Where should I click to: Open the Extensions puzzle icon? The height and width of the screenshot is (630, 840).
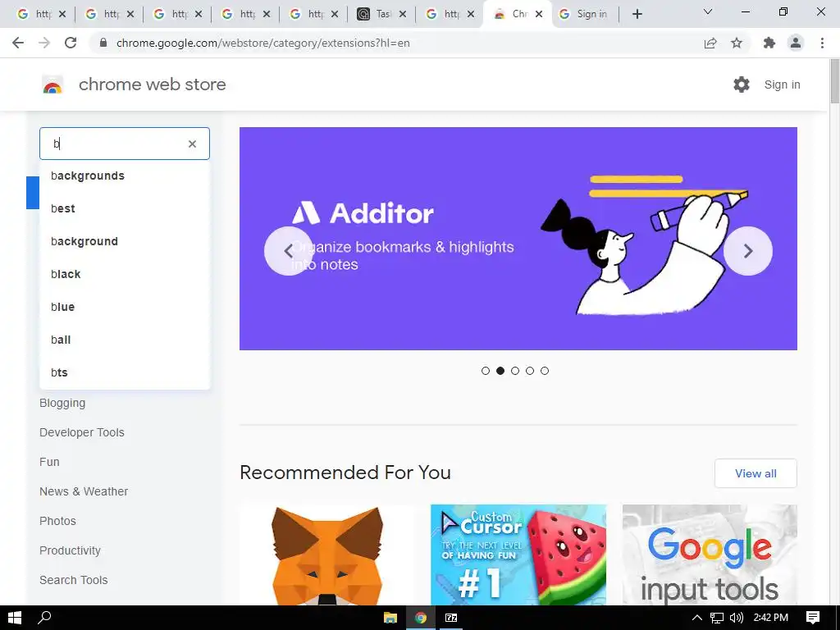click(769, 43)
